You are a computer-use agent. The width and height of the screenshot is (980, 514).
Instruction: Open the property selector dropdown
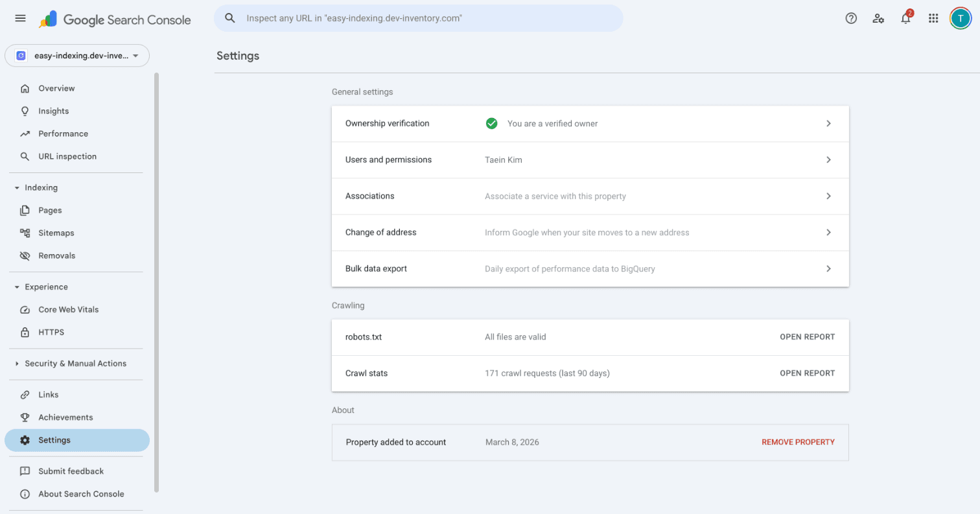point(77,56)
